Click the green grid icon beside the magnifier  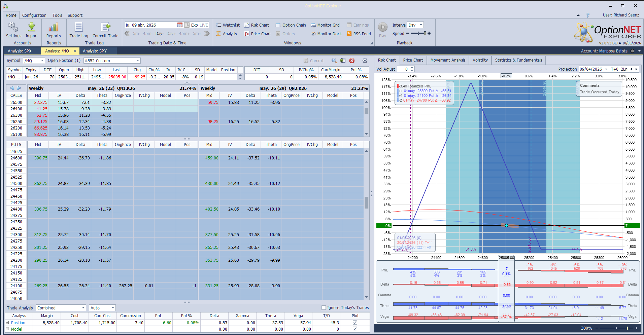[343, 61]
